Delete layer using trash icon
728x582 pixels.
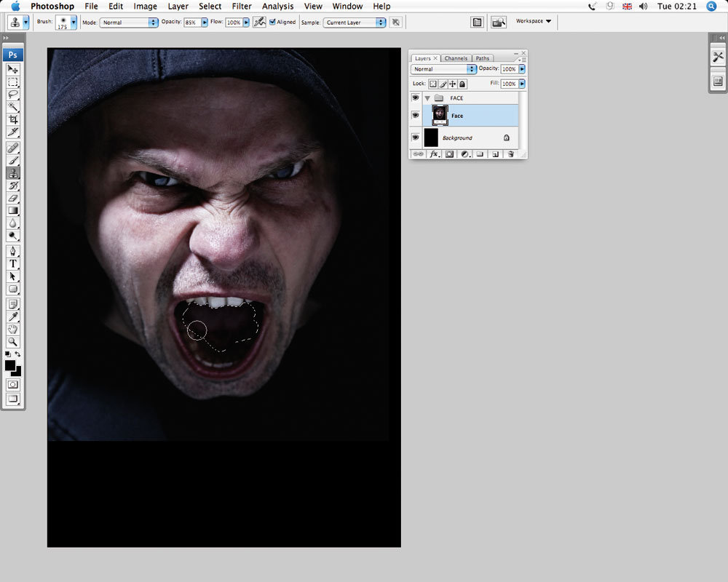tap(510, 154)
